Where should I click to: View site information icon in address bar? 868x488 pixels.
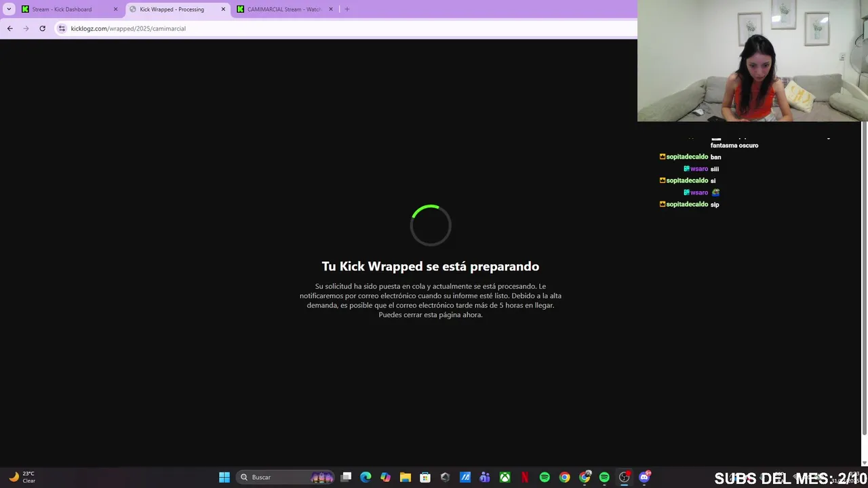tap(62, 28)
